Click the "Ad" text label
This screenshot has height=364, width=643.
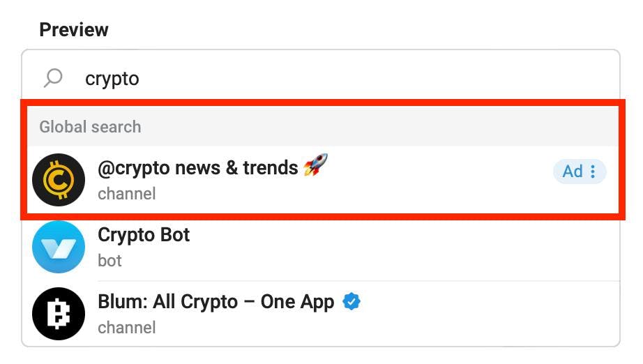[x=572, y=172]
